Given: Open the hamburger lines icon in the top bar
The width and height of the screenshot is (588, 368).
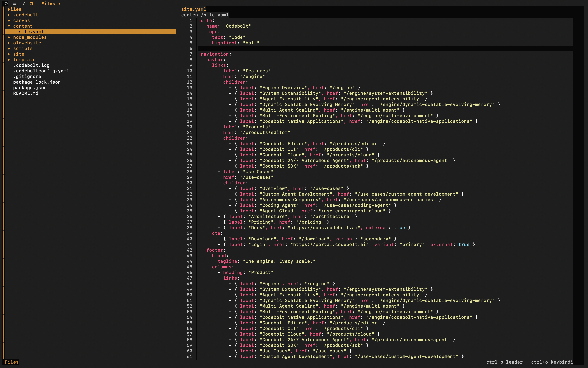Looking at the screenshot, I should (x=15, y=4).
